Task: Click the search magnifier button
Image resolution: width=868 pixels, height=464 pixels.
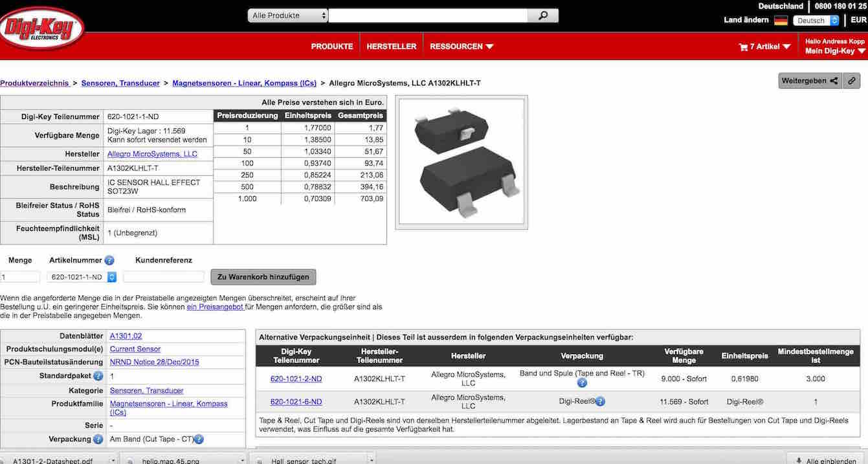Action: pyautogui.click(x=543, y=16)
